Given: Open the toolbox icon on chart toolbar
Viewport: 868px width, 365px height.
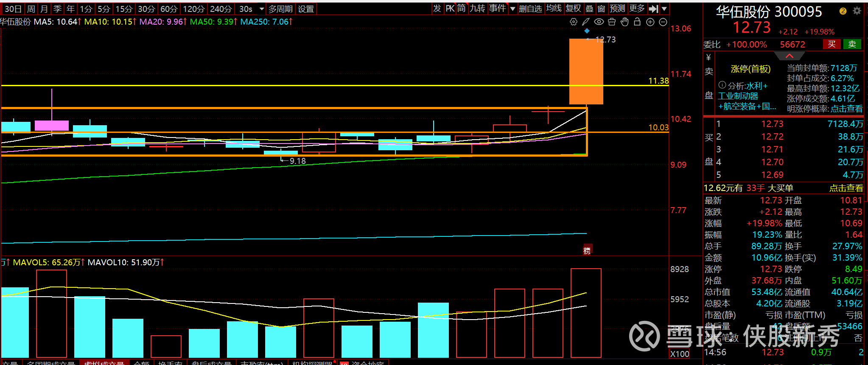Looking at the screenshot, I should tap(612, 22).
